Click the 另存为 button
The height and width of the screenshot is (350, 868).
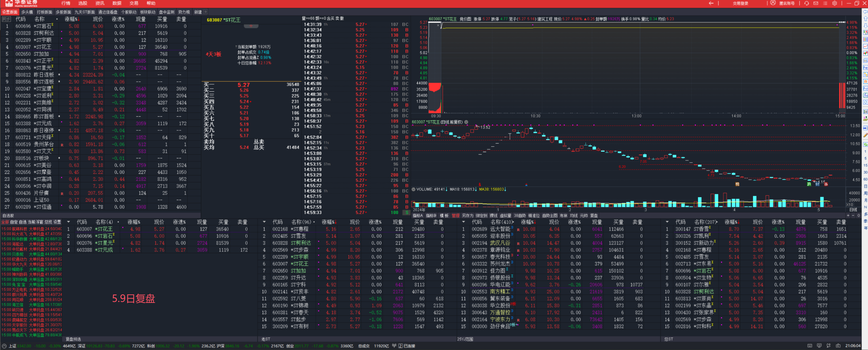pyautogui.click(x=467, y=216)
